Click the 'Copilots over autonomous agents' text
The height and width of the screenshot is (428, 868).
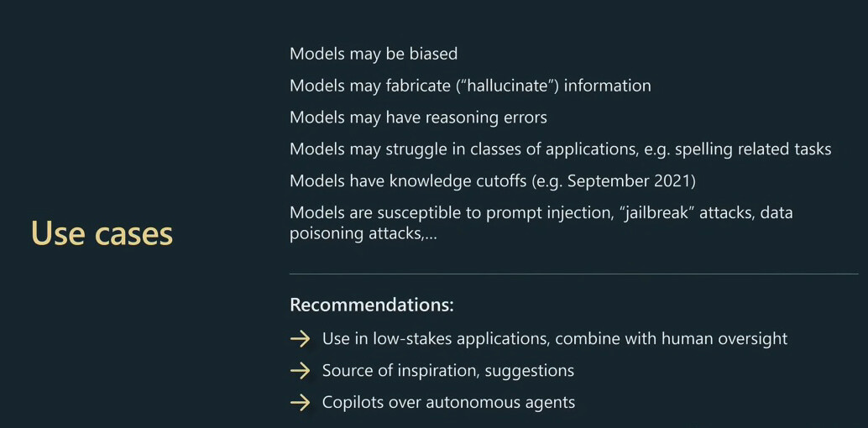tap(448, 403)
